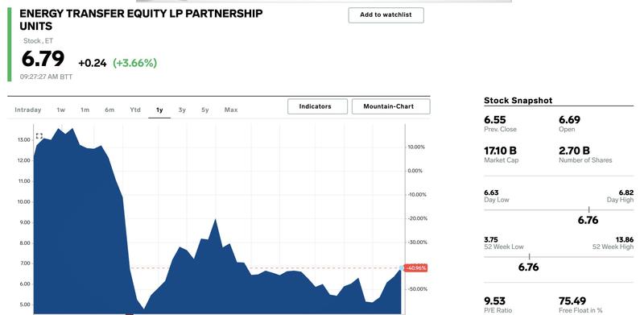
Task: Click the 52 Week Low value 3.75
Action: (x=491, y=240)
